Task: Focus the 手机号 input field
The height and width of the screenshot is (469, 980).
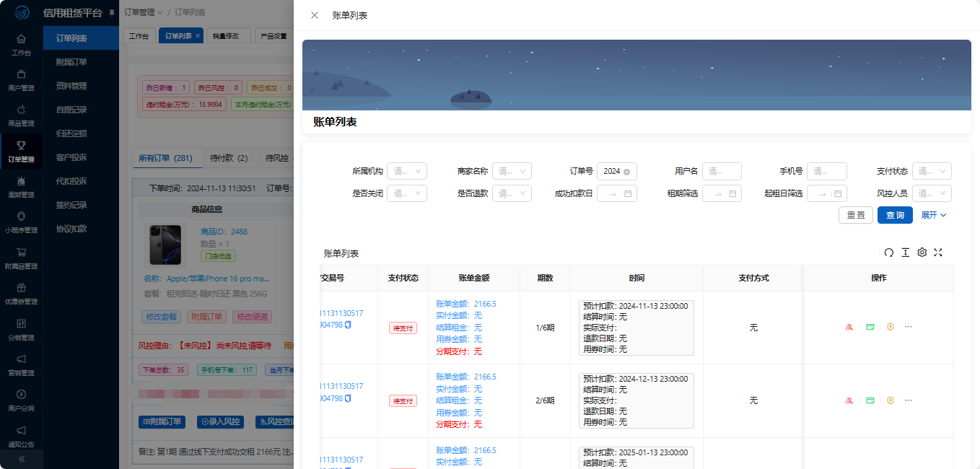Action: point(826,172)
